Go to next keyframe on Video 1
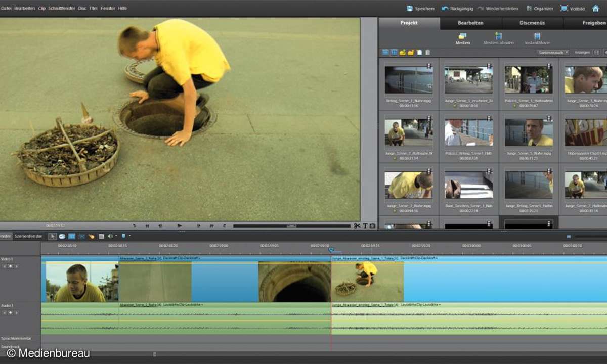 (x=16, y=266)
